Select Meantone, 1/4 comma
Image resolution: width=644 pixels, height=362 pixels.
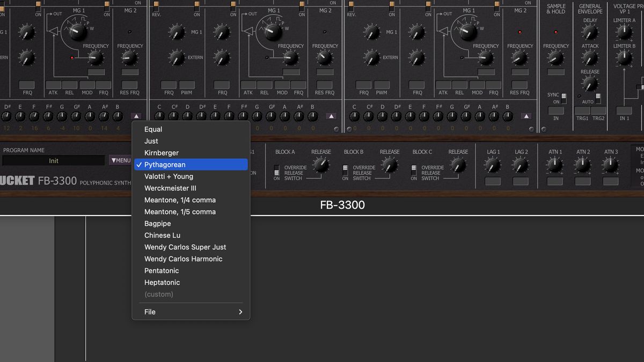191,200
